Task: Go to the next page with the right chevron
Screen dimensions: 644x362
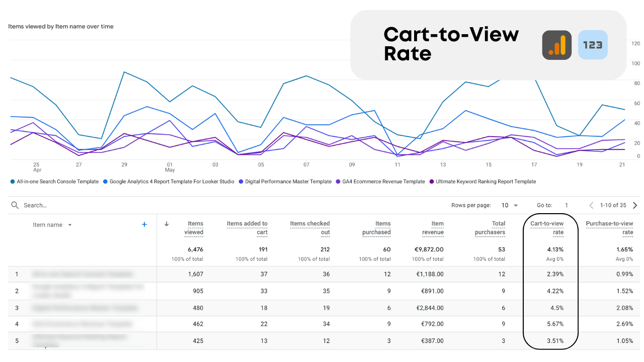Action: (x=635, y=205)
